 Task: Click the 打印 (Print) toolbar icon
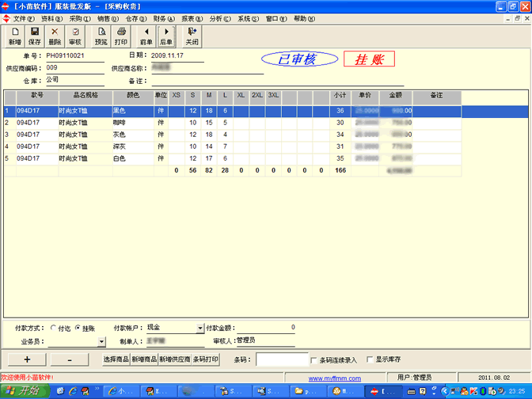tap(121, 36)
